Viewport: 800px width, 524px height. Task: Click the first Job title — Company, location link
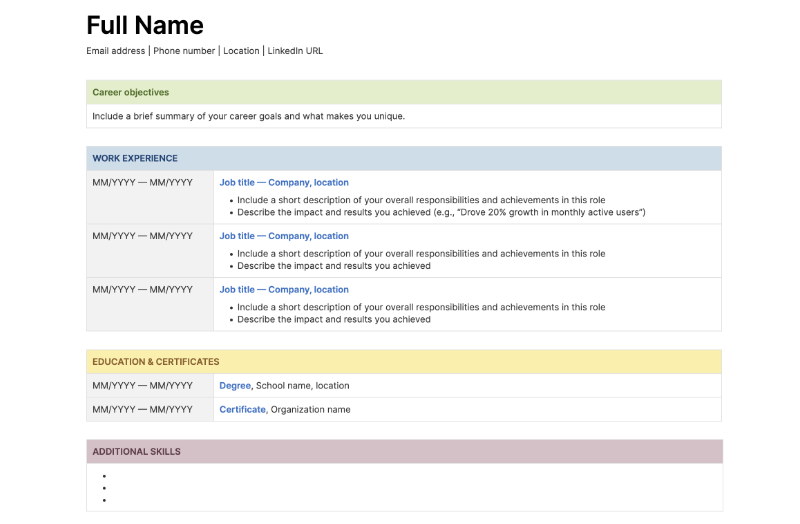284,183
